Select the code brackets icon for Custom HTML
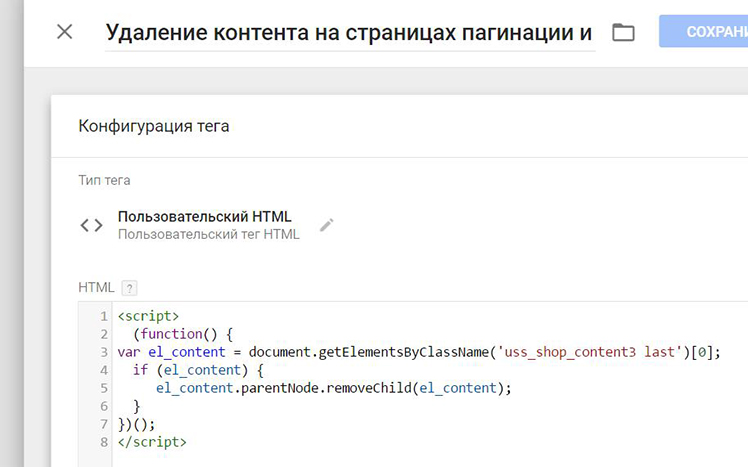This screenshot has width=748, height=467. pyautogui.click(x=91, y=225)
